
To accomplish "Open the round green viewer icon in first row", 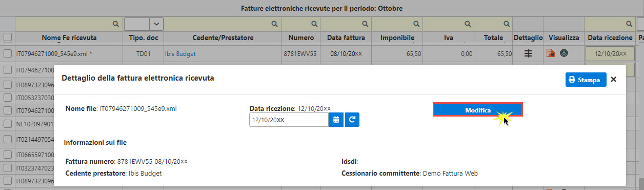I will point(563,53).
